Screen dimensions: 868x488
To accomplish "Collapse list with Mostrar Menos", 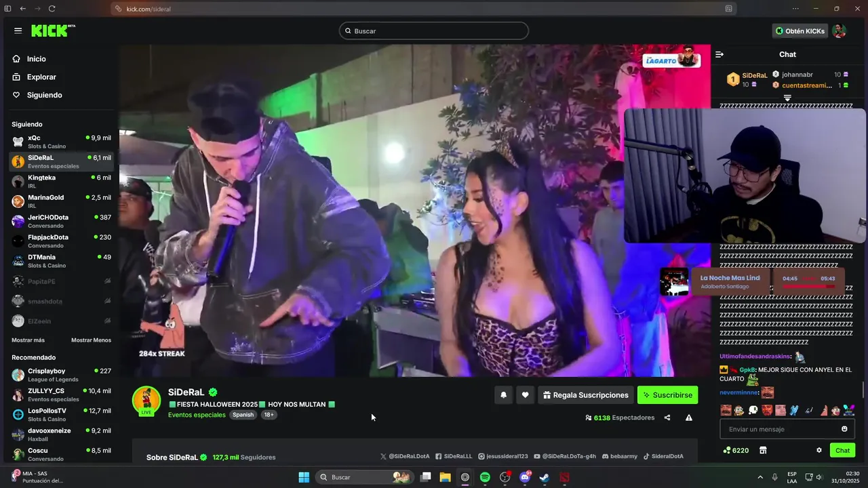I will [x=91, y=340].
